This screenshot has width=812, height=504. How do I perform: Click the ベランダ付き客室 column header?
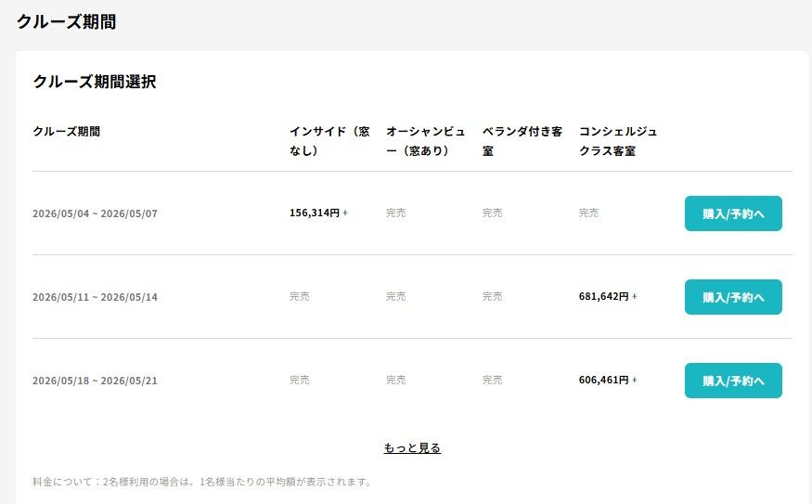522,141
